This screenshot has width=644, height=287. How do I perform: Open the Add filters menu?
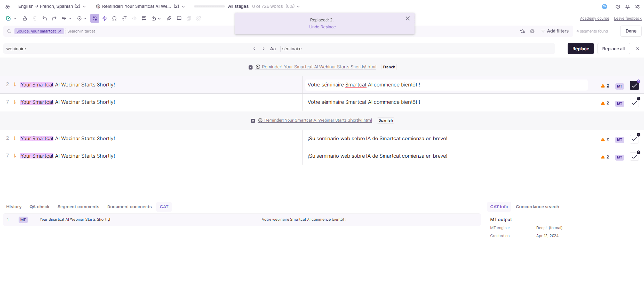[555, 31]
